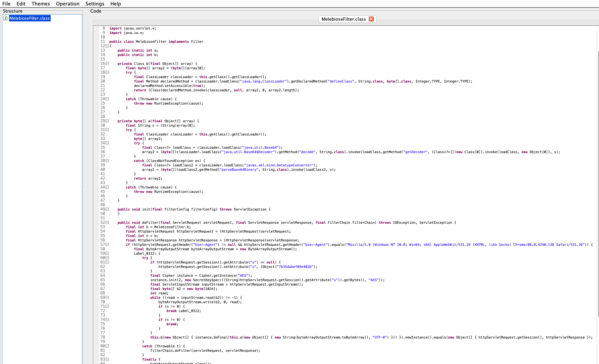599x364 pixels.
Task: Click the key string "7b35dabef09e402b"
Action: click(295, 267)
